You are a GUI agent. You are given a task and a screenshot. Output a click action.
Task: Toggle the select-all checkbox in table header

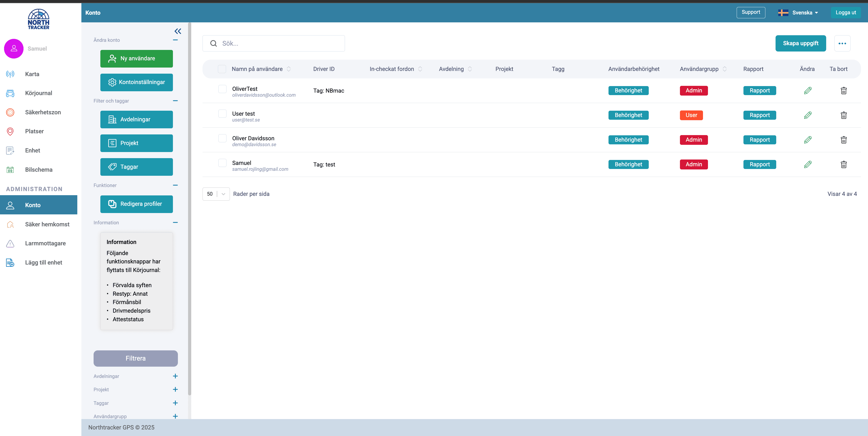tap(222, 69)
